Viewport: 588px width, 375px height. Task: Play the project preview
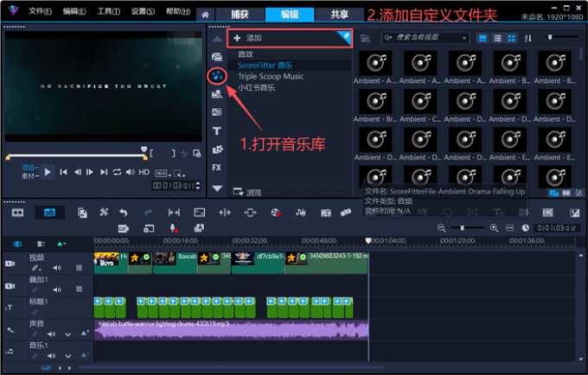pos(48,172)
